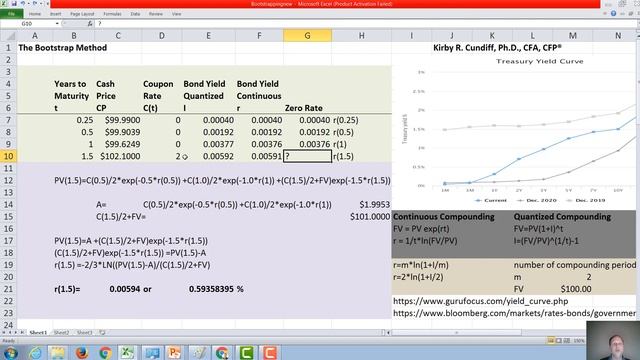
Task: Click the 'Dec. 2019' legend entry in chart
Action: [586, 200]
